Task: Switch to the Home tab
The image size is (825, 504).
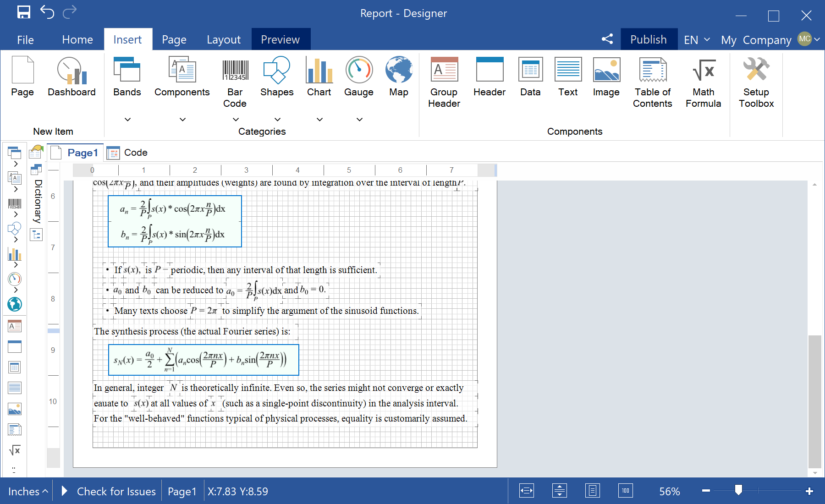Action: click(x=77, y=40)
